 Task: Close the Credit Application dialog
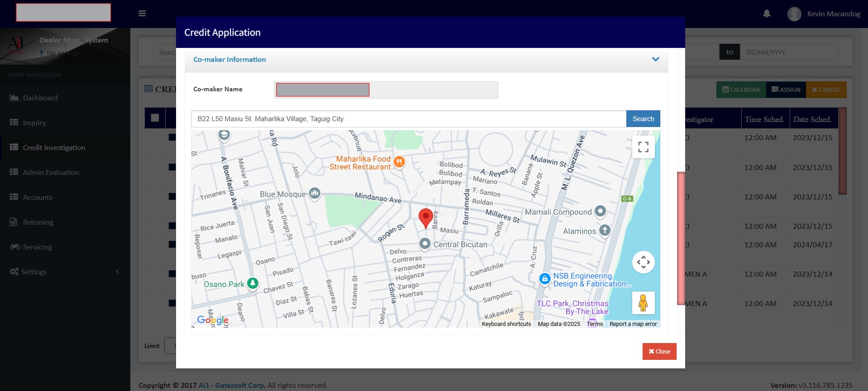click(659, 351)
